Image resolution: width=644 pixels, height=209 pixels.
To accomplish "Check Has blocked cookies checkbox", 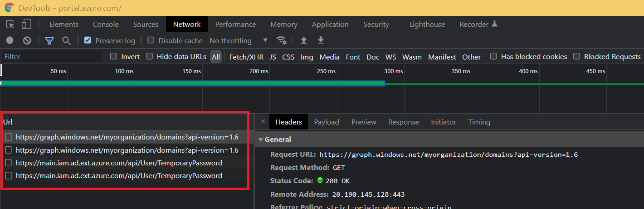I will point(493,56).
